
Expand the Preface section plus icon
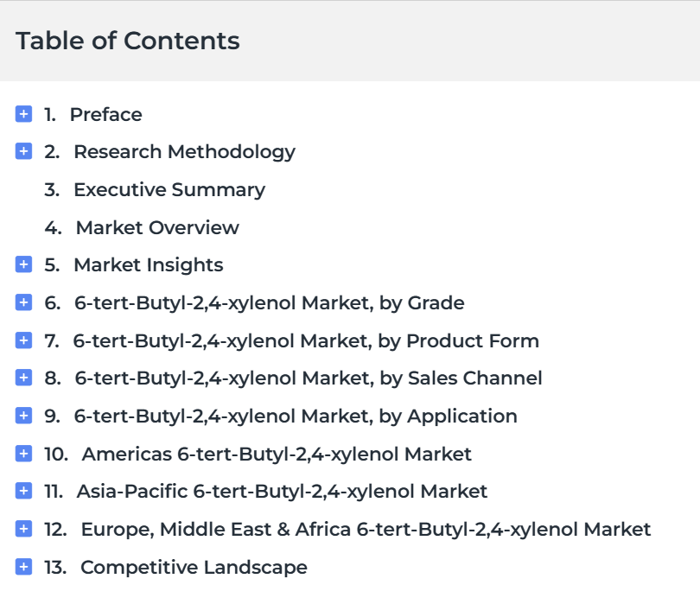pyautogui.click(x=23, y=114)
